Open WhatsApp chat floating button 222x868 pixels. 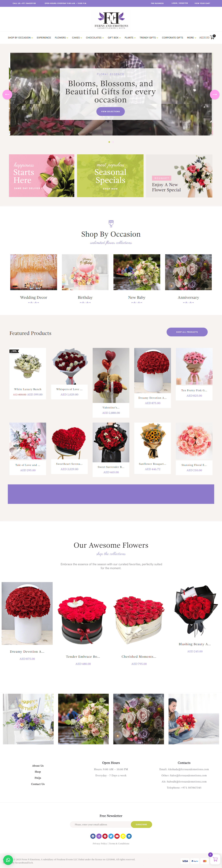coord(8,860)
